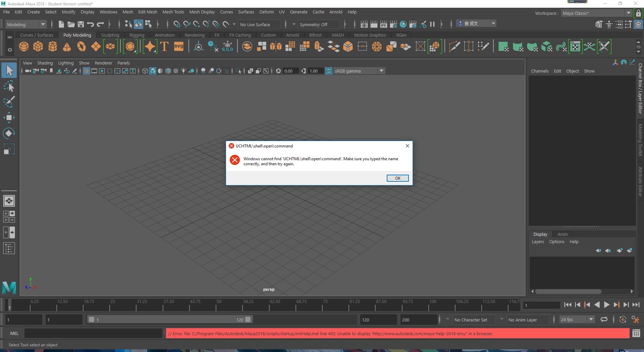Activate the Rotate tool
Image resolution: width=644 pixels, height=352 pixels.
click(x=9, y=133)
